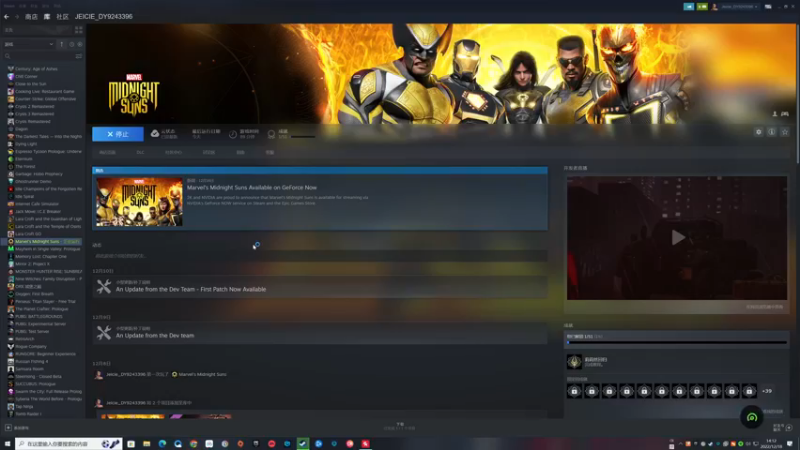The height and width of the screenshot is (450, 800).
Task: Add game to favorites star
Action: (785, 132)
